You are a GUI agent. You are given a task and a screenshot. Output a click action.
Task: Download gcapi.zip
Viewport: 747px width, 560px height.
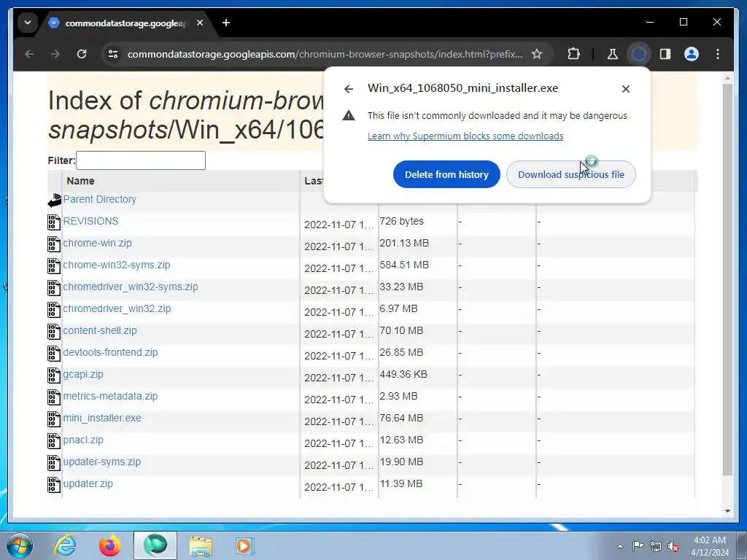pos(83,374)
